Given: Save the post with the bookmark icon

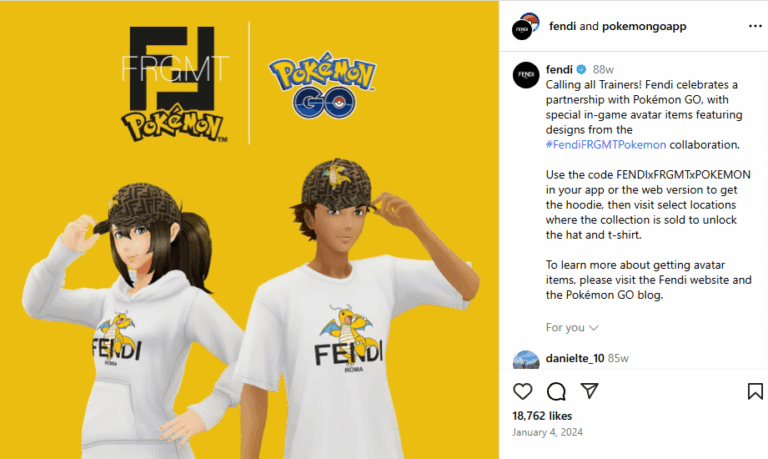Looking at the screenshot, I should (x=755, y=391).
